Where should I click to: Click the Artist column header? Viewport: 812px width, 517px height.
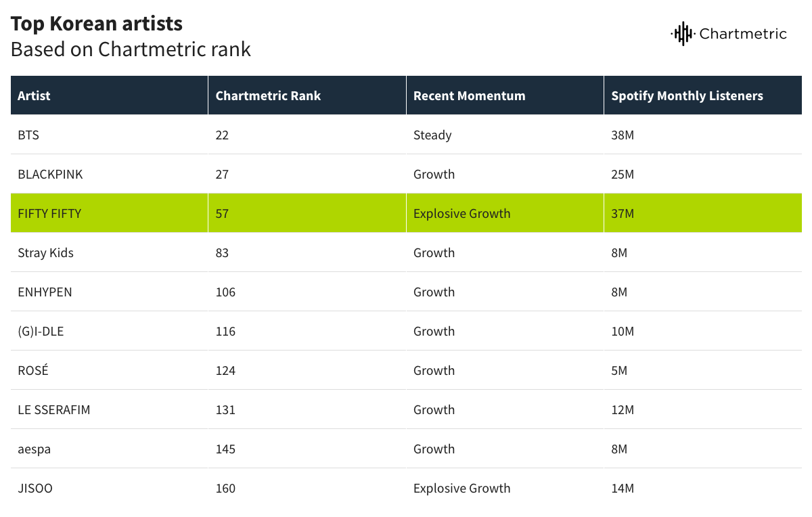35,95
